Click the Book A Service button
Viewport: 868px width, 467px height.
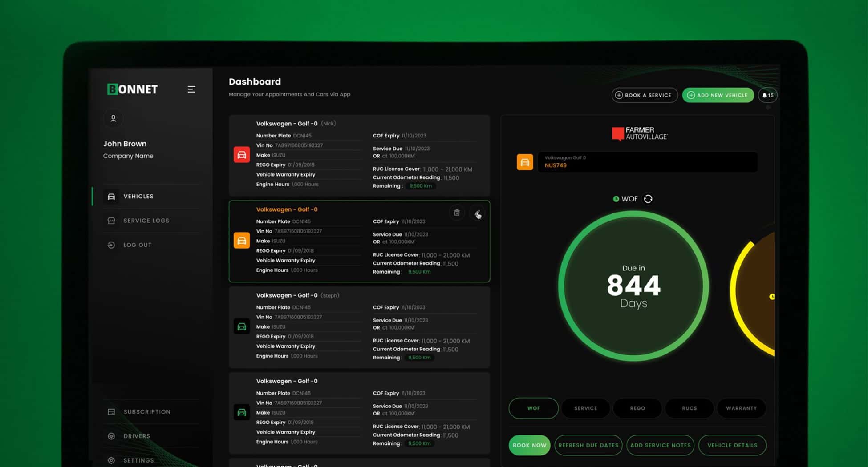pyautogui.click(x=644, y=95)
